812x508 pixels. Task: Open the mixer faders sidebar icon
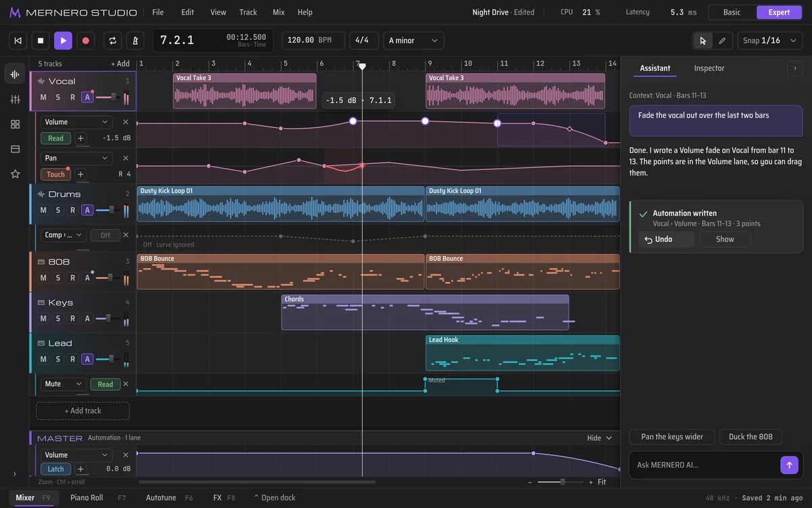(15, 99)
